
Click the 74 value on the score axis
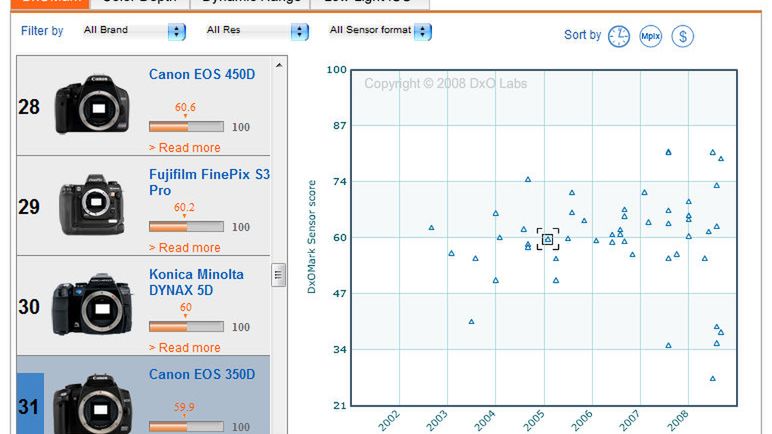pyautogui.click(x=340, y=182)
